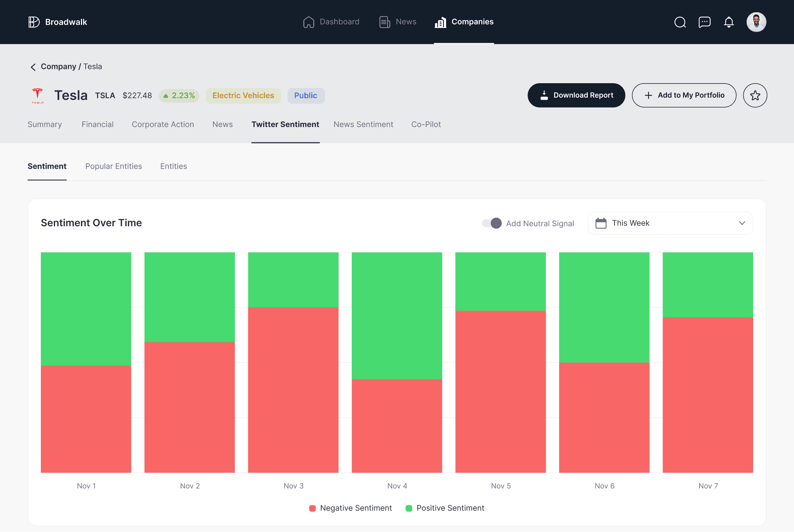The image size is (794, 532).
Task: Click the Nov 5 axis label
Action: pyautogui.click(x=501, y=486)
